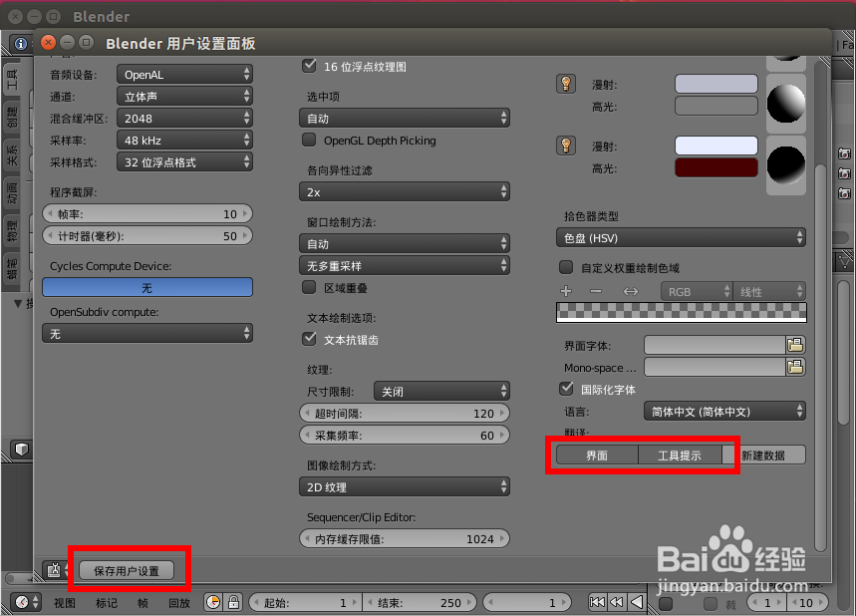Enable 自定义权重绘制色域 checkbox

pyautogui.click(x=565, y=267)
